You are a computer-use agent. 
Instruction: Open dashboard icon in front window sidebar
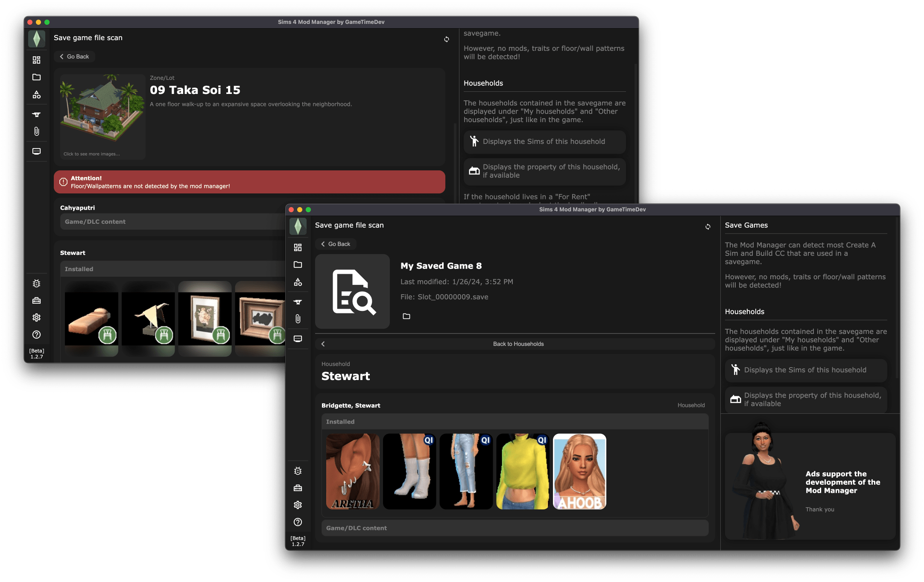[298, 247]
